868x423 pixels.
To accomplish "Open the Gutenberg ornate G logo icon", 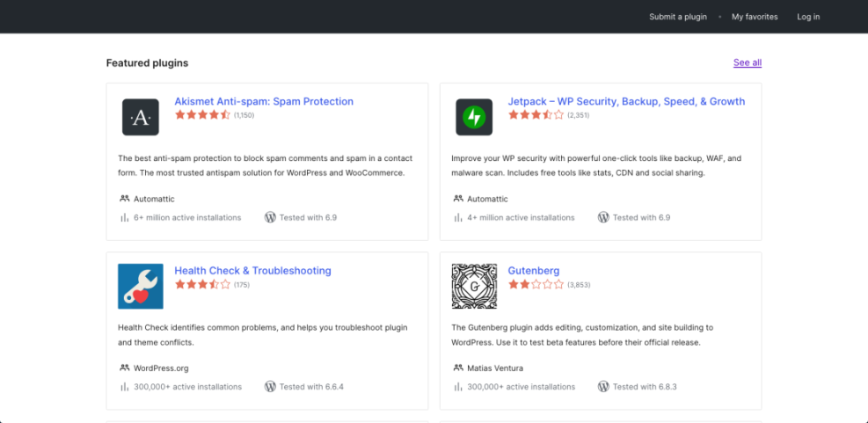I will point(474,286).
